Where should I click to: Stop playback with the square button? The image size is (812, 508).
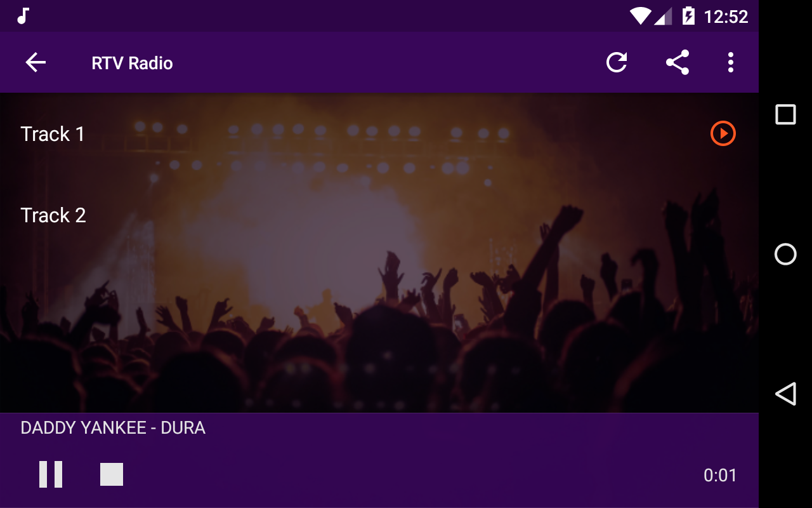click(x=112, y=474)
